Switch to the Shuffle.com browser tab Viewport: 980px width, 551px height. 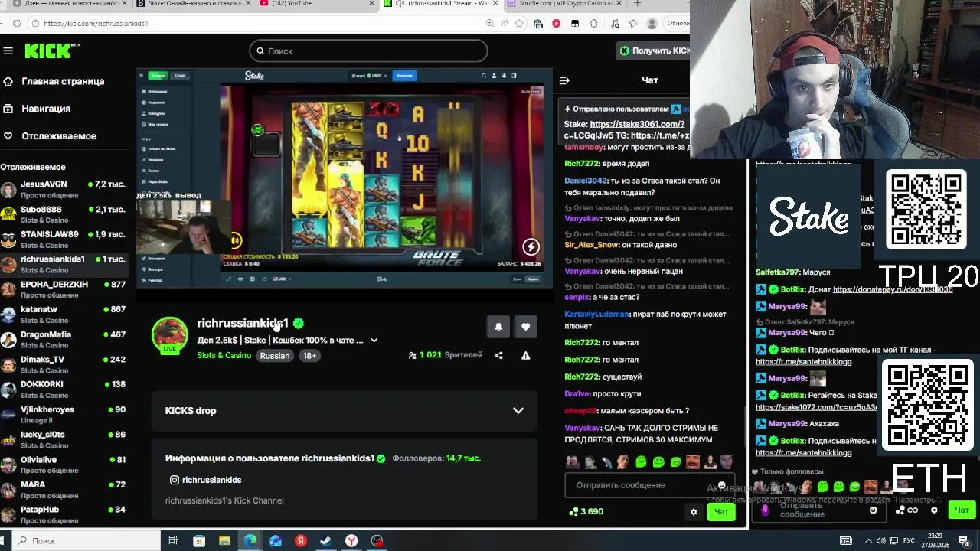click(x=567, y=4)
